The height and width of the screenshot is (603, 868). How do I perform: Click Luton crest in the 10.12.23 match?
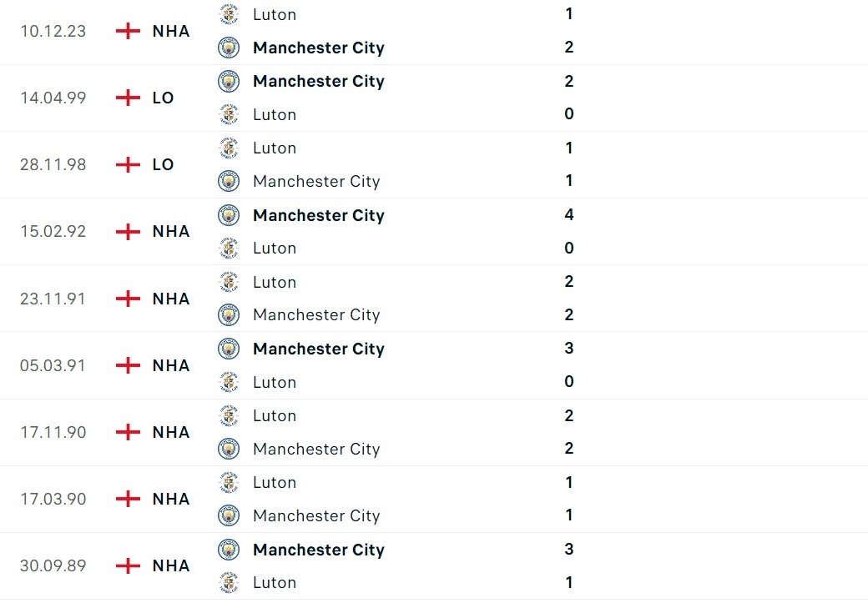[x=228, y=14]
